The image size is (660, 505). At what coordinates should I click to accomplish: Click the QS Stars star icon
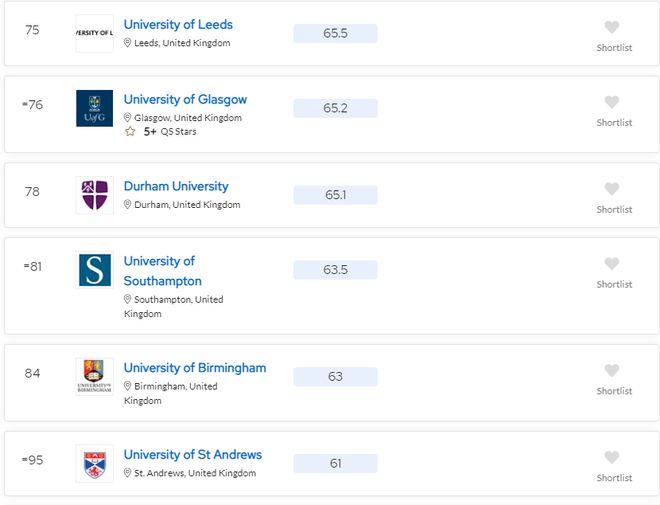point(129,132)
